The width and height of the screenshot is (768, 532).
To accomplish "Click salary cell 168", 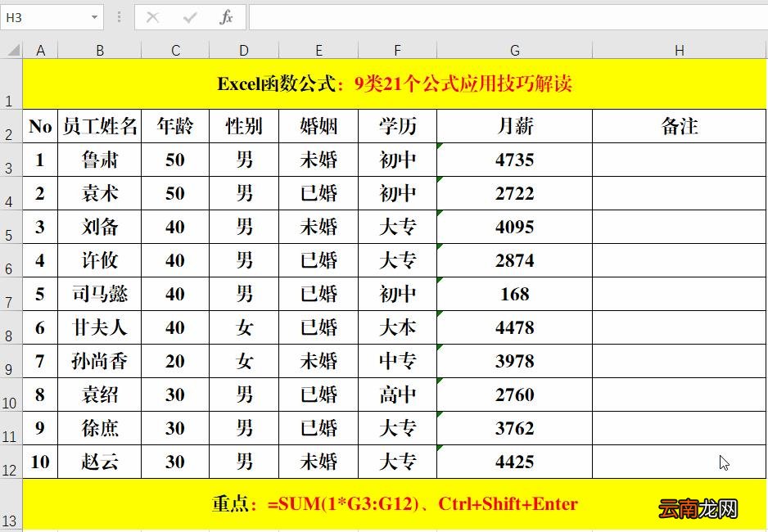I will 515,294.
